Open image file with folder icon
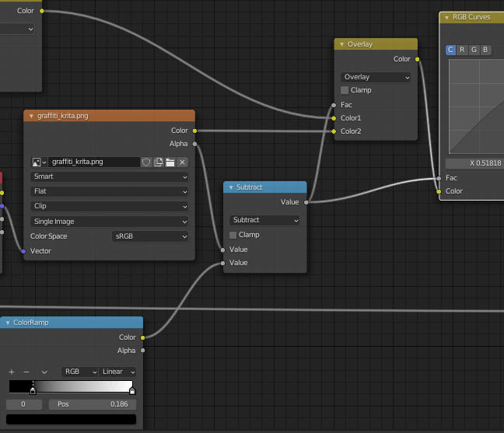 170,162
